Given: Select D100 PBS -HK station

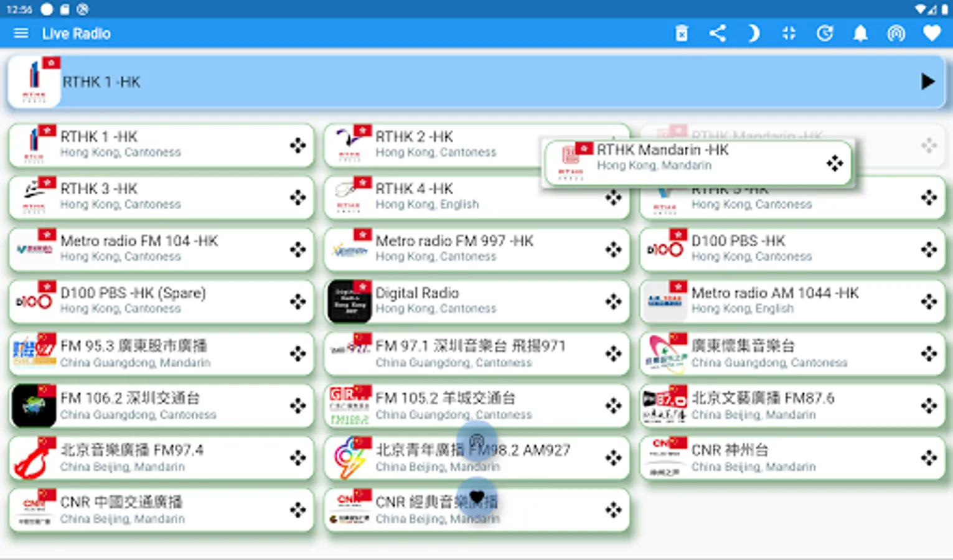Looking at the screenshot, I should point(792,250).
